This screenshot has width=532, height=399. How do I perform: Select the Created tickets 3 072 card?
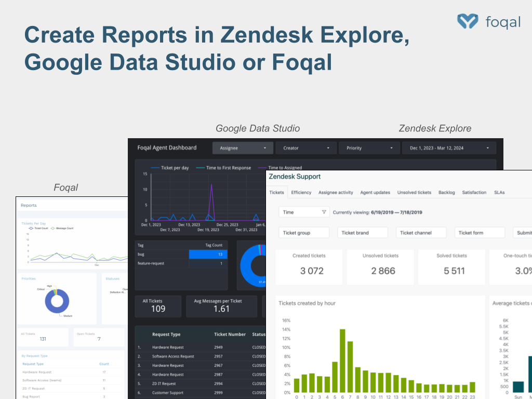pyautogui.click(x=309, y=266)
